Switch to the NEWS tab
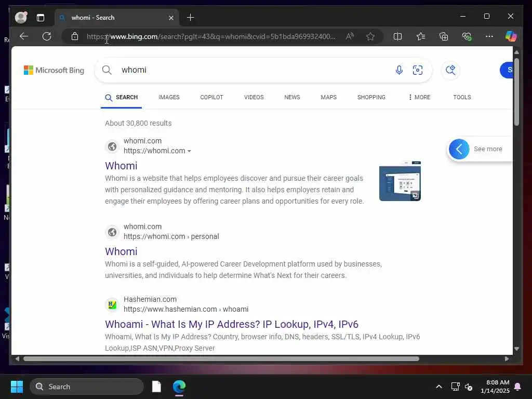 pyautogui.click(x=292, y=97)
